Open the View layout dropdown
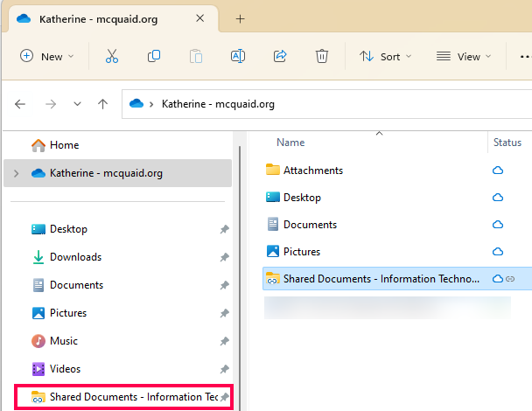This screenshot has height=411, width=532. [464, 56]
